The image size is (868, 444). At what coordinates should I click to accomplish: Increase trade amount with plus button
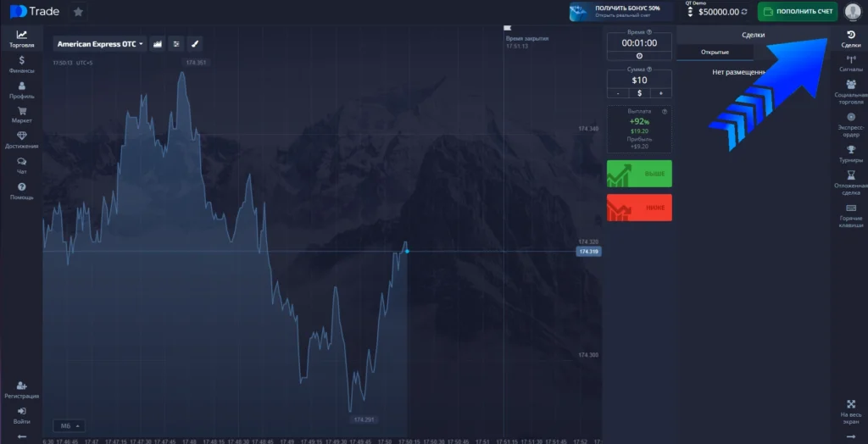(x=660, y=93)
